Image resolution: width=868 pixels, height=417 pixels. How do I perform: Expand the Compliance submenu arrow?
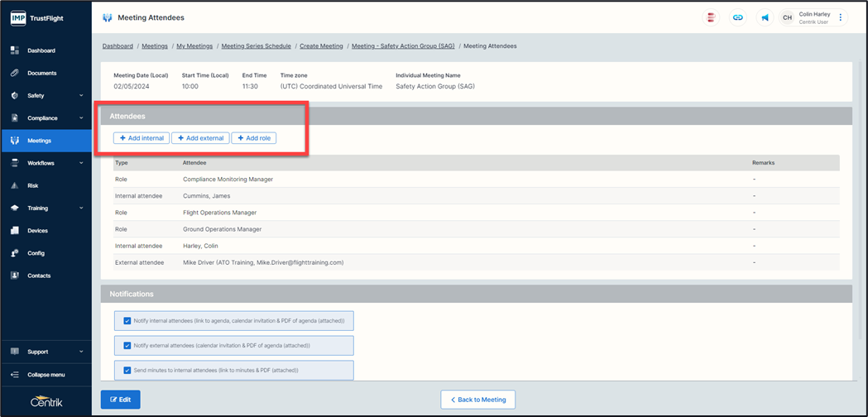point(81,118)
